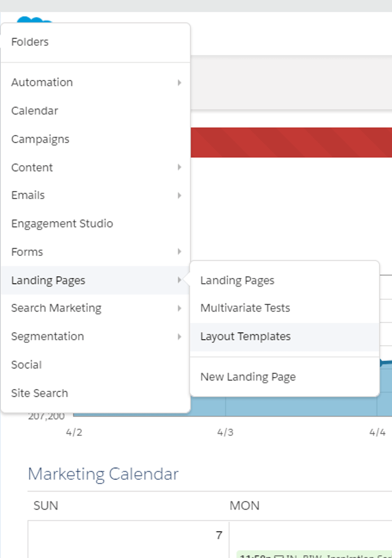Image resolution: width=392 pixels, height=558 pixels.
Task: Click the Marketing Calendar heading link
Action: click(103, 474)
